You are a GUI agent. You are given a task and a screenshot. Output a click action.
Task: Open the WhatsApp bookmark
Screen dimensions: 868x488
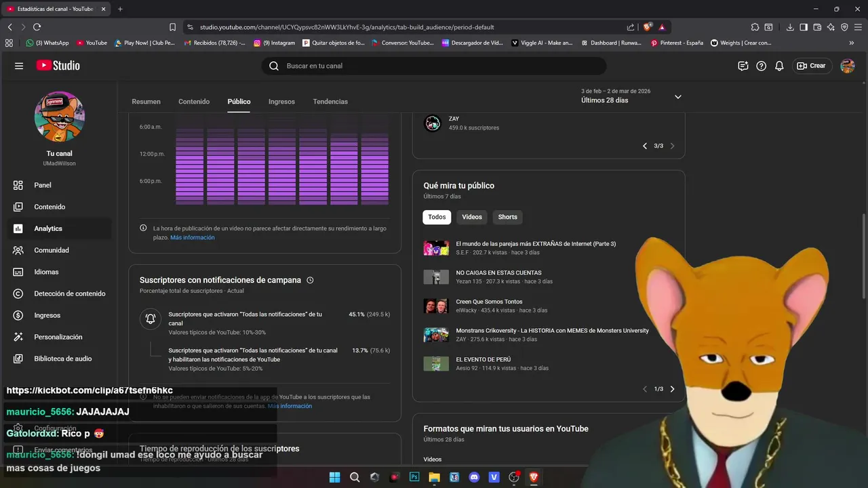pos(47,43)
